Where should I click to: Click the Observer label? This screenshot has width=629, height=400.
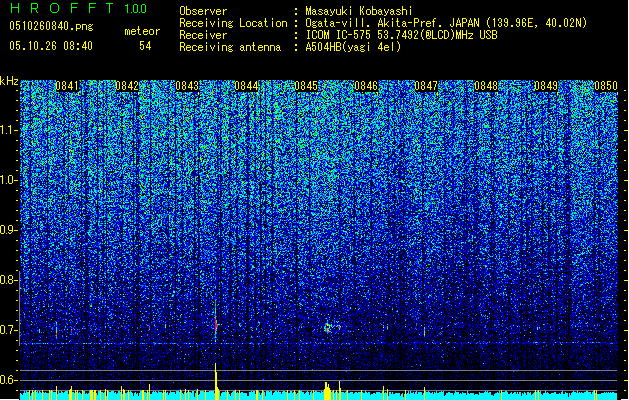pyautogui.click(x=203, y=11)
